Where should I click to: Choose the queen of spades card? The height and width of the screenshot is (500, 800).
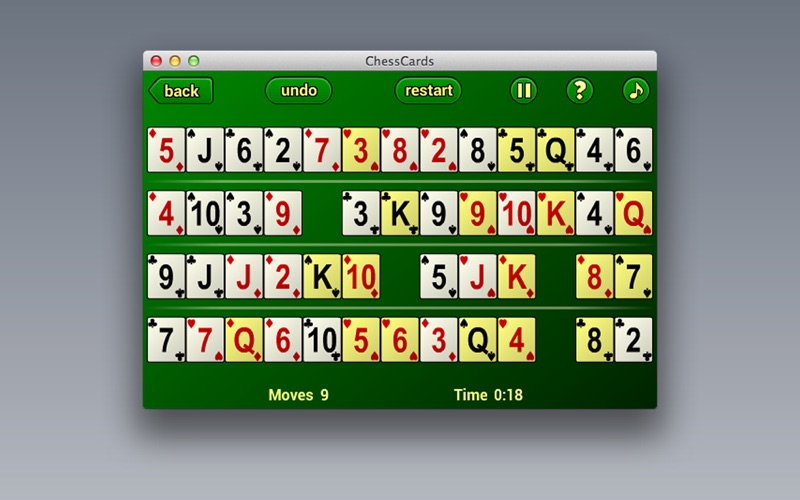[478, 340]
